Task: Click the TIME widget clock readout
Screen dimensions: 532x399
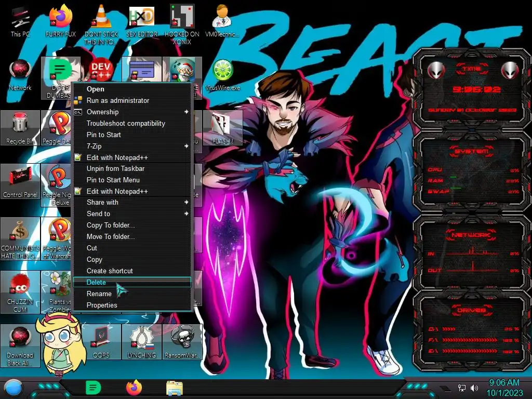Action: [476, 89]
